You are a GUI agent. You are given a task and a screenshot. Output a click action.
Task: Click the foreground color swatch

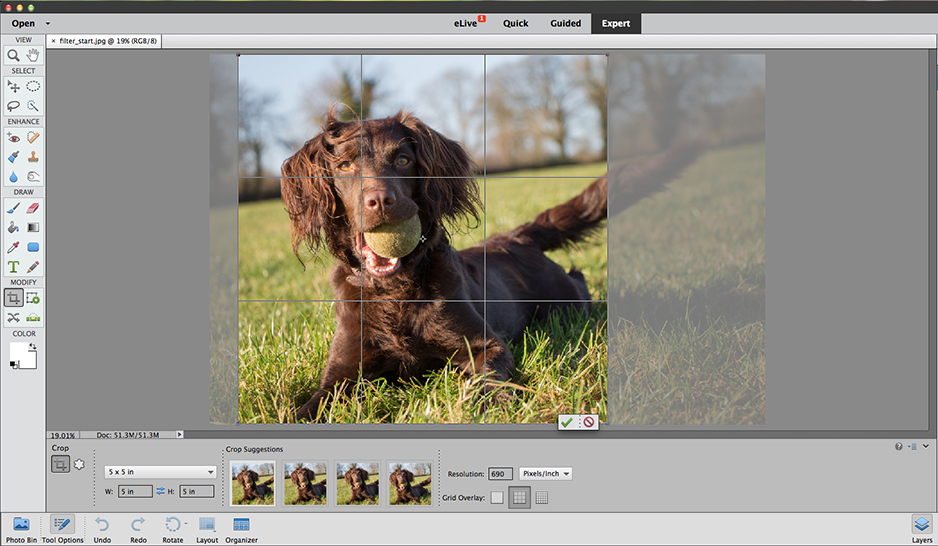[18, 352]
